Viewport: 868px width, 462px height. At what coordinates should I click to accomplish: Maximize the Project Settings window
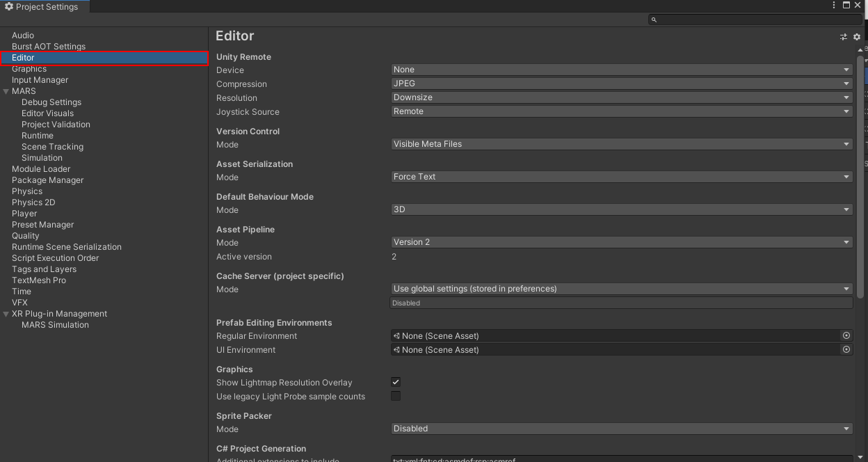pos(846,6)
